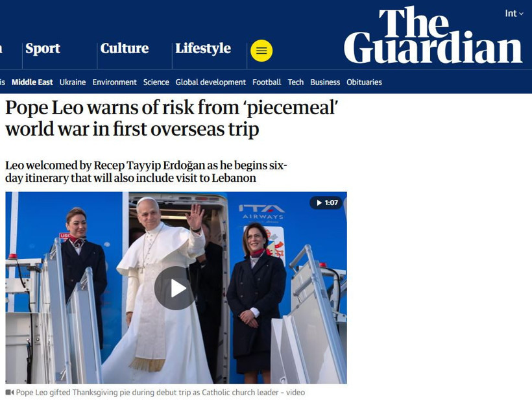Click the 1:07 video duration badge
The image size is (532, 405).
[x=326, y=202]
